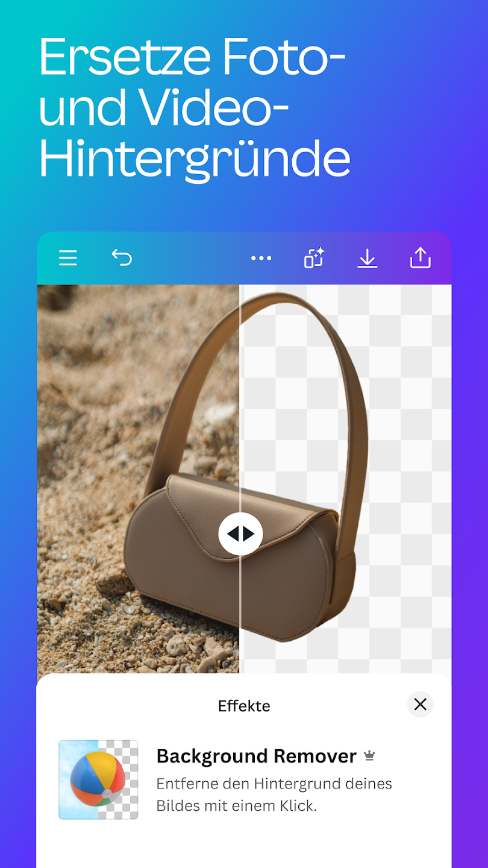Viewport: 488px width, 868px height.
Task: Click the crown premium icon
Action: (x=369, y=756)
